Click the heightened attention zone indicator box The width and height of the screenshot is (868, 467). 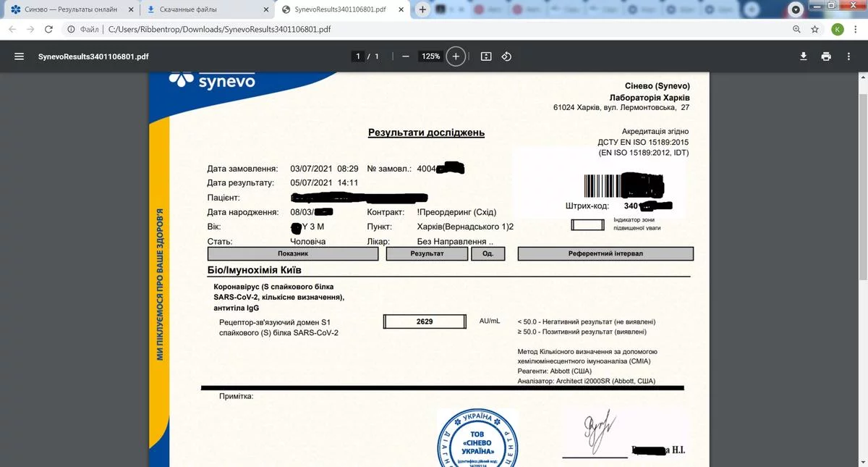(x=587, y=224)
